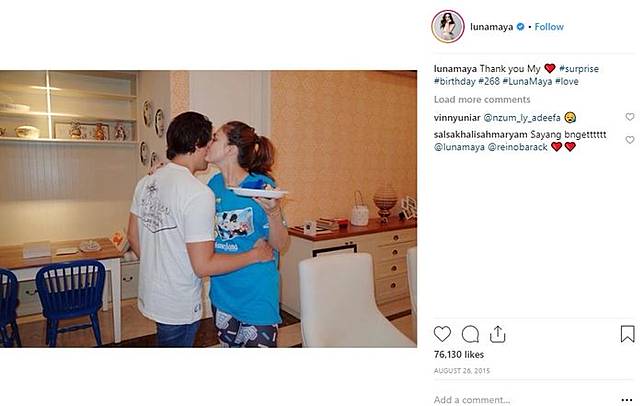Visit the @nzum_ly_adeefa mention

(x=522, y=118)
